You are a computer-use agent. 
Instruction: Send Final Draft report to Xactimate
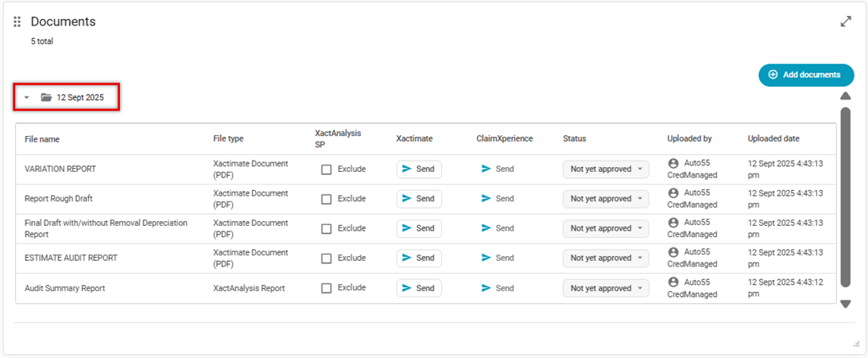(419, 228)
